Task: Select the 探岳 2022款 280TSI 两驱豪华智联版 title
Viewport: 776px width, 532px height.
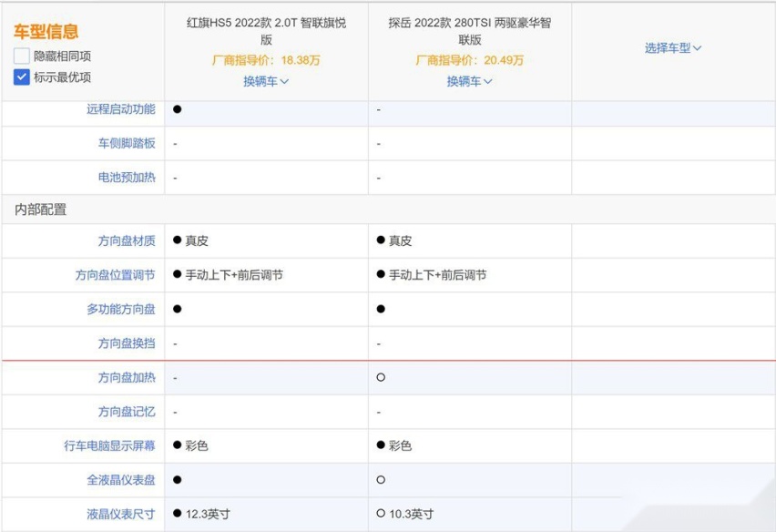Action: (470, 31)
